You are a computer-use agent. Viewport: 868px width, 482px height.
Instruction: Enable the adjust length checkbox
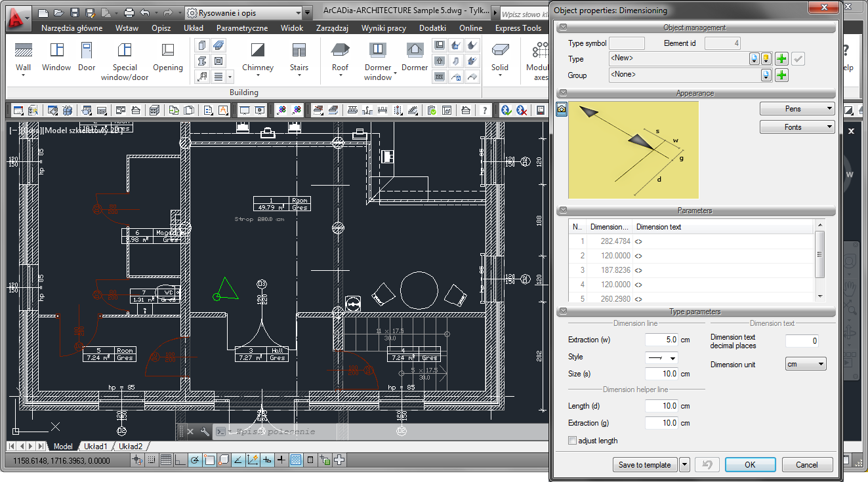(x=572, y=441)
